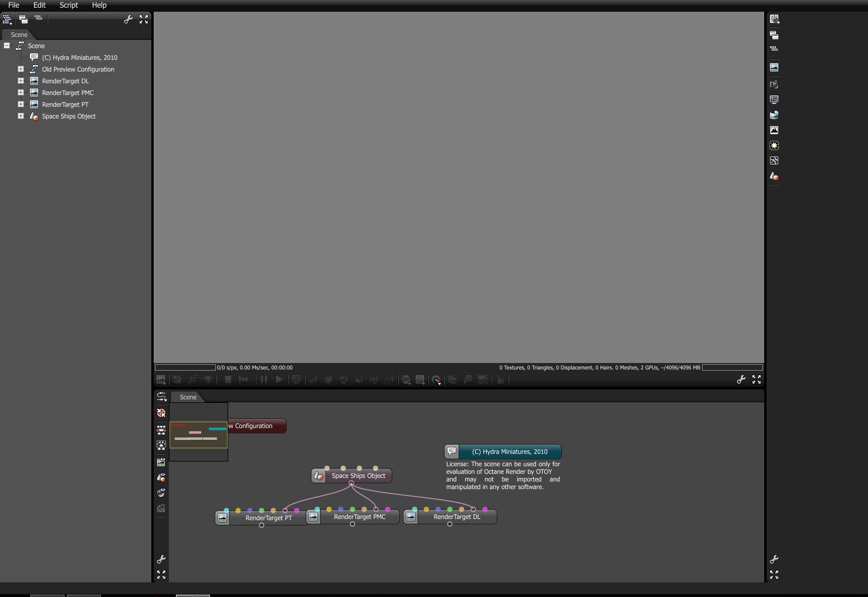The height and width of the screenshot is (597, 868).
Task: Pause the render
Action: (264, 380)
